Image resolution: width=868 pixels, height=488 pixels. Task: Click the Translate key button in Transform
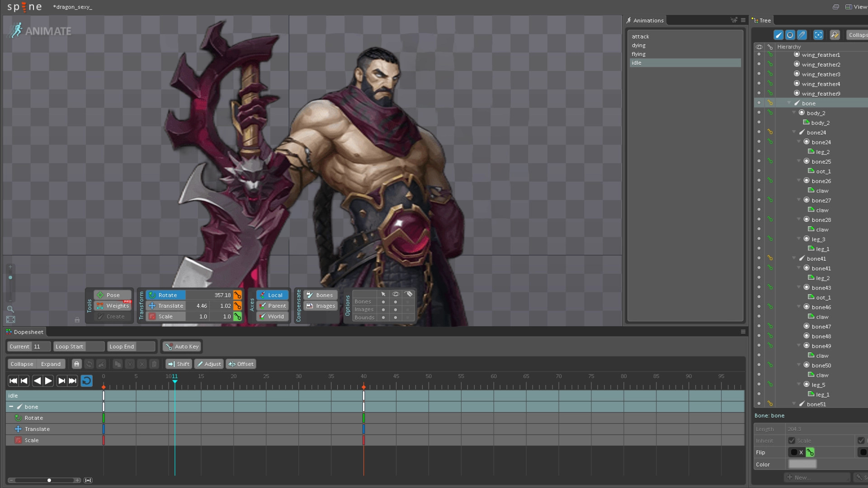pos(237,306)
